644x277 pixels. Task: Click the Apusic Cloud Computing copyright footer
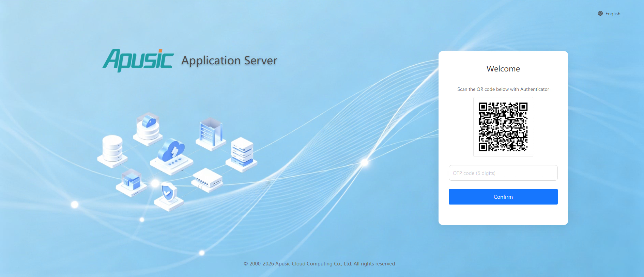tap(319, 264)
